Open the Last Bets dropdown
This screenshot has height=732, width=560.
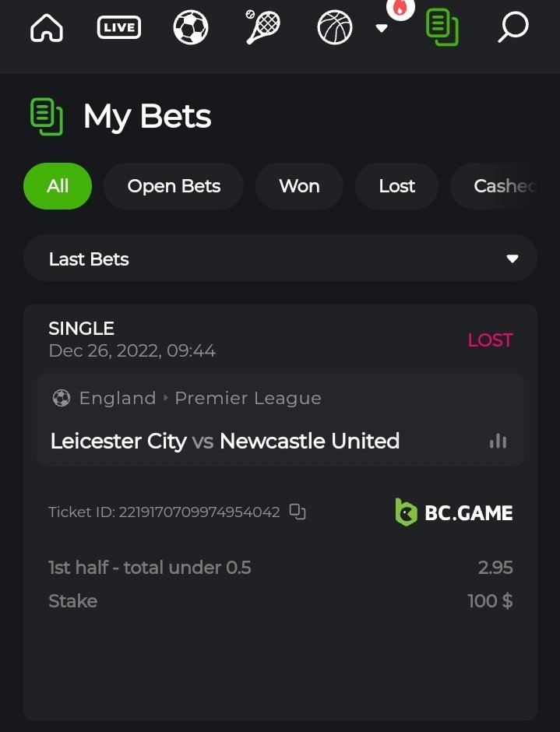280,259
